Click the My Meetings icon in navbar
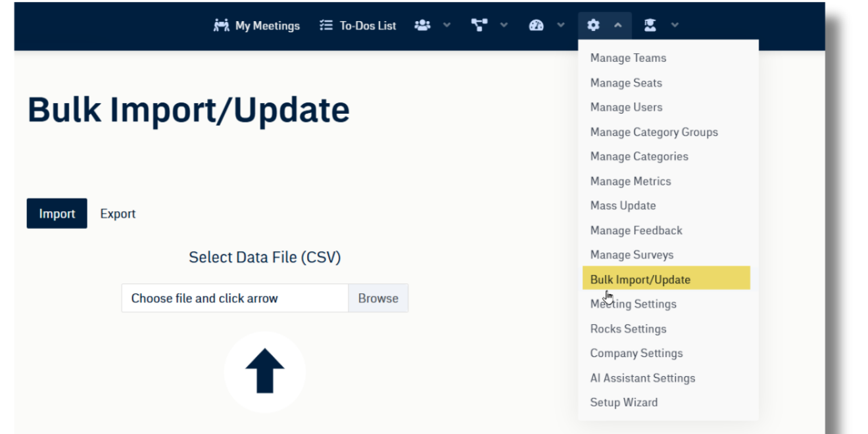This screenshot has width=868, height=434. [221, 26]
